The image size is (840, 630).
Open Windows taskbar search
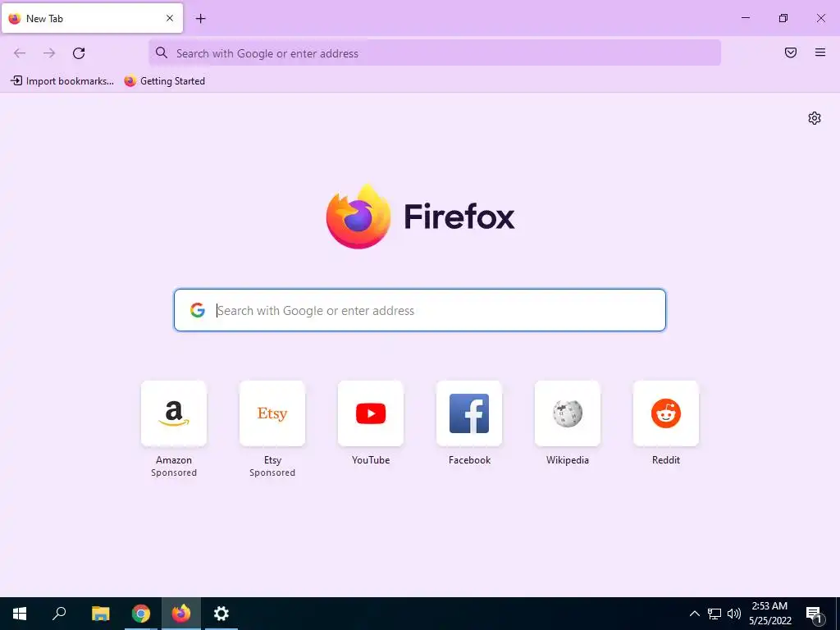coord(59,614)
